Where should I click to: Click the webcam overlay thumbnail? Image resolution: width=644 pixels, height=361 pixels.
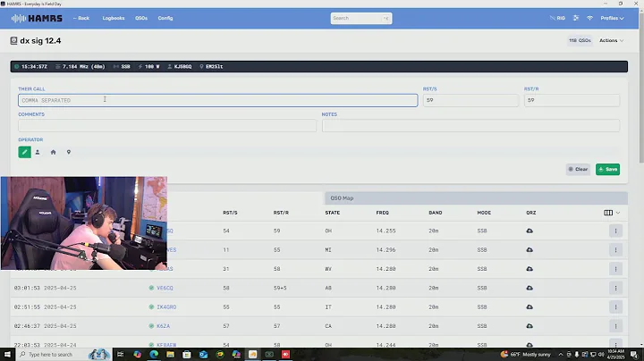pyautogui.click(x=84, y=223)
